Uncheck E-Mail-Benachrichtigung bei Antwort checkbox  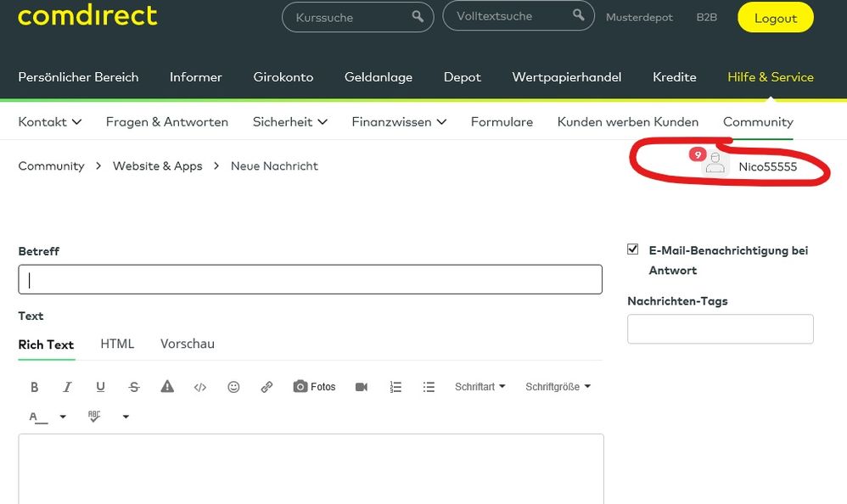[632, 249]
